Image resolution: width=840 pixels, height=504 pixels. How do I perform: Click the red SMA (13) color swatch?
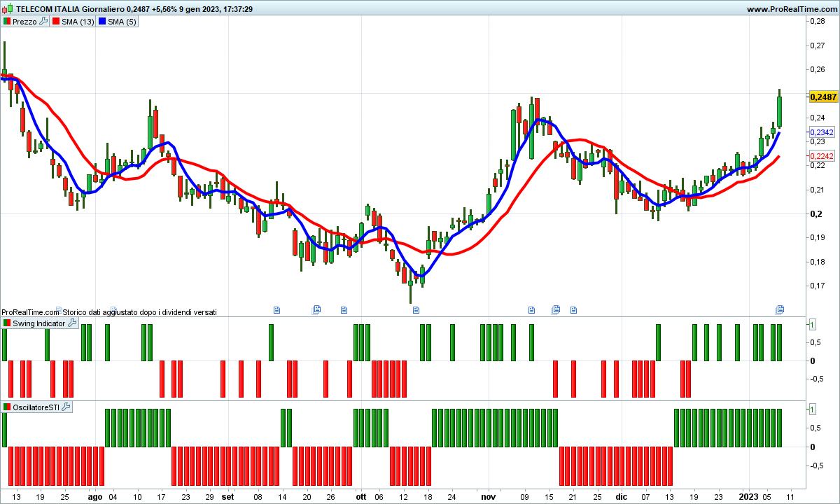click(x=56, y=22)
